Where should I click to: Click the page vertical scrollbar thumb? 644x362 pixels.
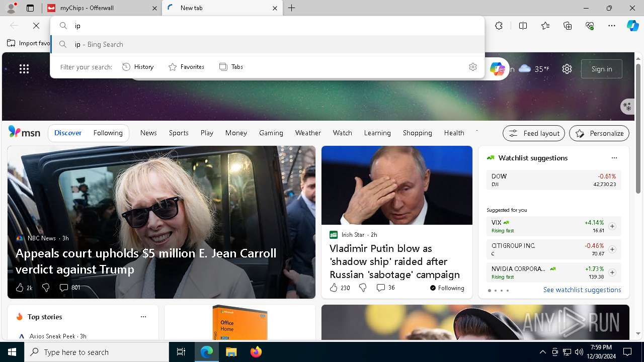[x=638, y=128]
